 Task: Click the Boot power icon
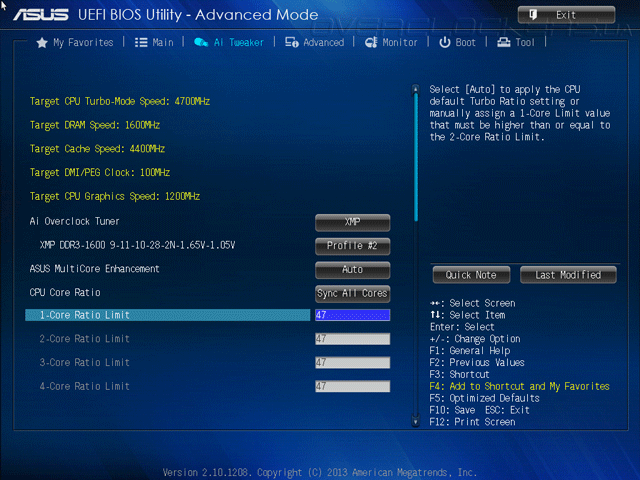tap(444, 42)
